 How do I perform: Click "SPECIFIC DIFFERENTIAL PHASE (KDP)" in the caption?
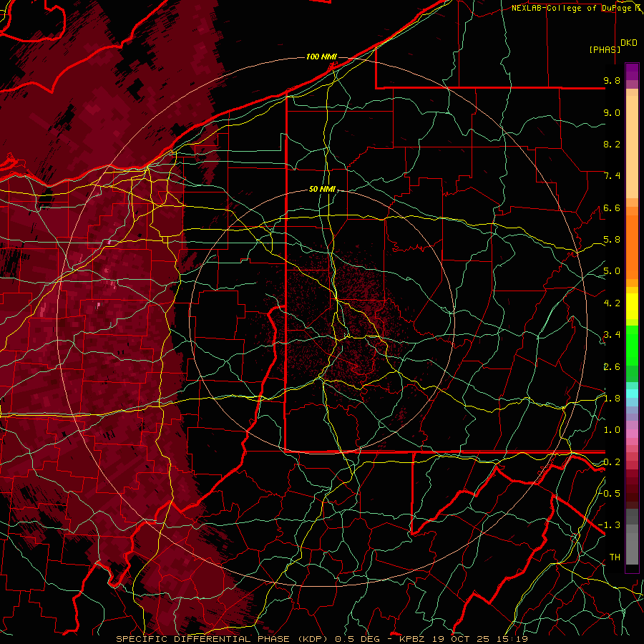pos(222,639)
